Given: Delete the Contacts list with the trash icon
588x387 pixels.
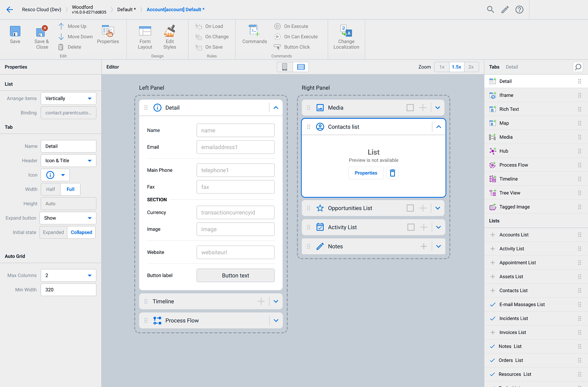Looking at the screenshot, I should 393,173.
